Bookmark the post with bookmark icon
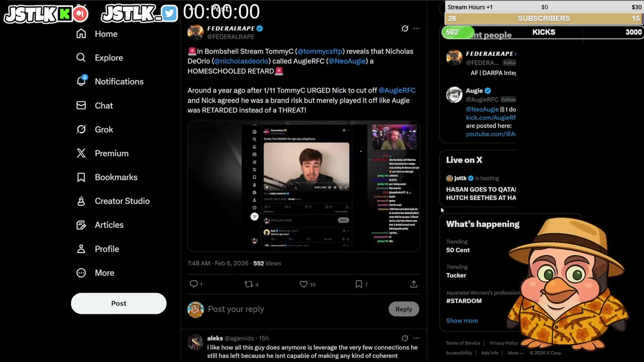The height and width of the screenshot is (362, 644). coord(359,284)
